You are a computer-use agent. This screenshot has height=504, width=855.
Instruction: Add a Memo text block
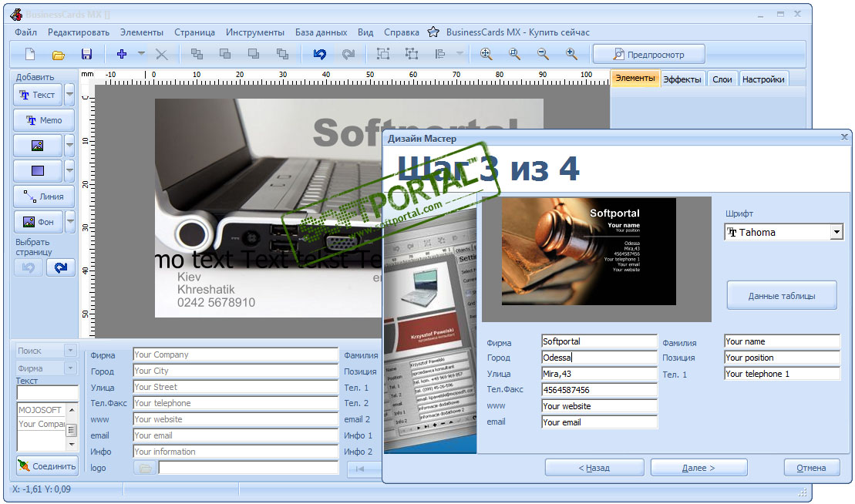pos(44,120)
